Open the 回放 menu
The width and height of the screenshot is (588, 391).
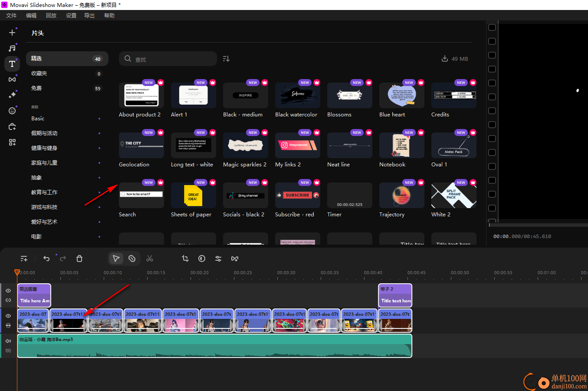pos(51,15)
